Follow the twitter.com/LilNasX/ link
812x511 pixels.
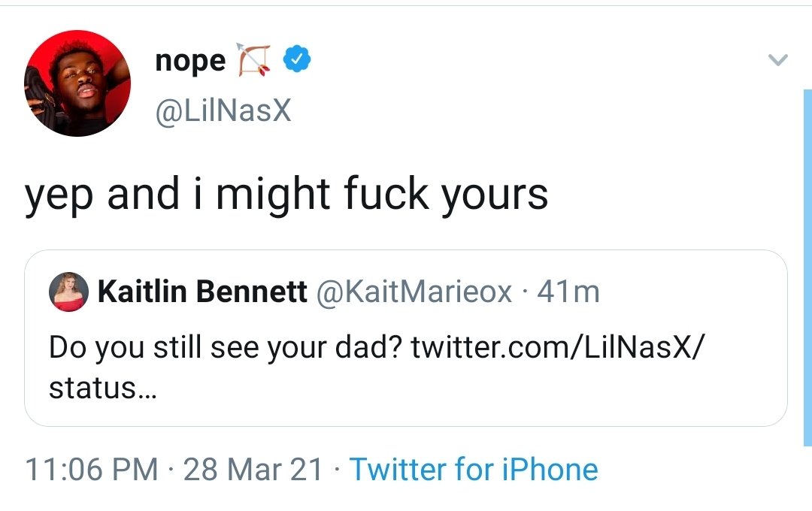click(x=560, y=349)
